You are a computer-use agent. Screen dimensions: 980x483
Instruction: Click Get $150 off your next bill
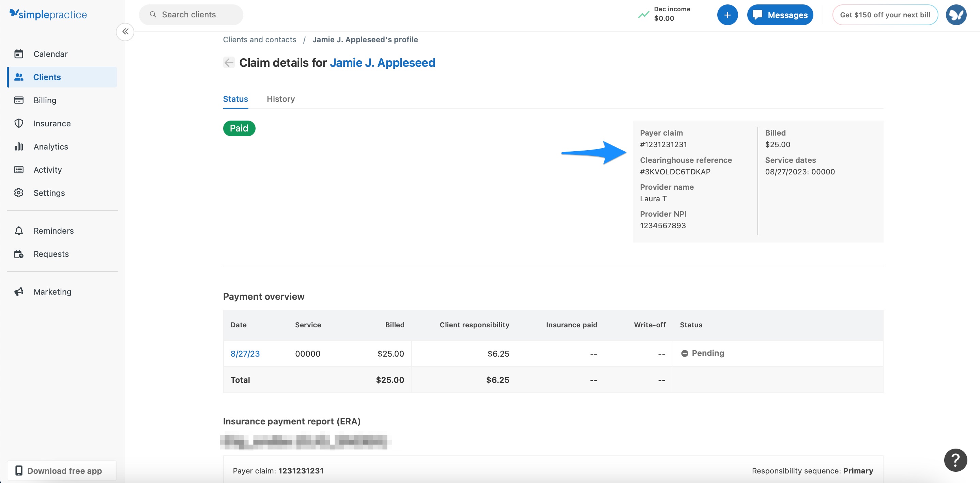pyautogui.click(x=885, y=15)
